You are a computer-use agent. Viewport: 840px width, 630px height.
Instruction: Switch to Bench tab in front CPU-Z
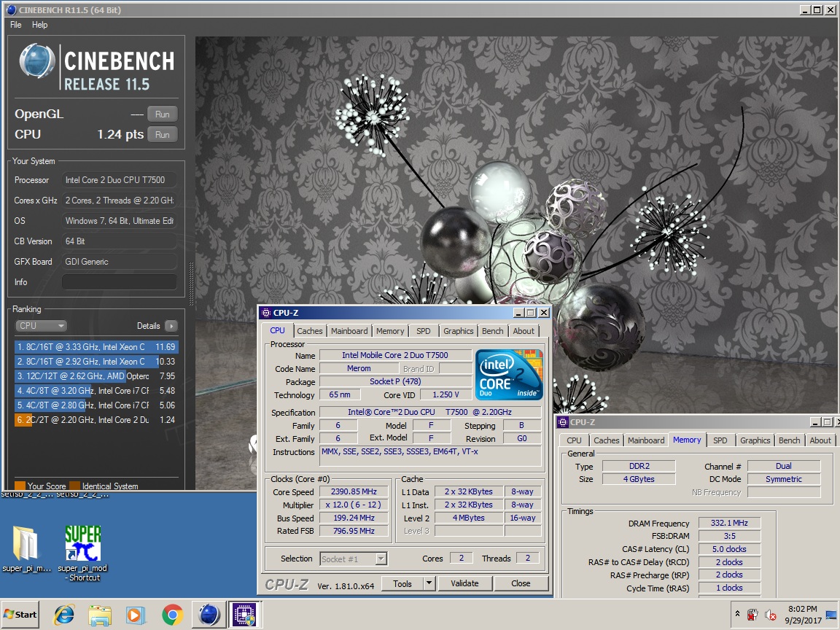[492, 331]
